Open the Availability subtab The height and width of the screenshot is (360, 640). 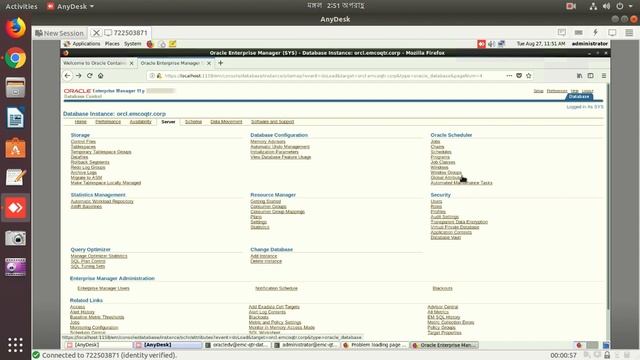[x=140, y=122]
